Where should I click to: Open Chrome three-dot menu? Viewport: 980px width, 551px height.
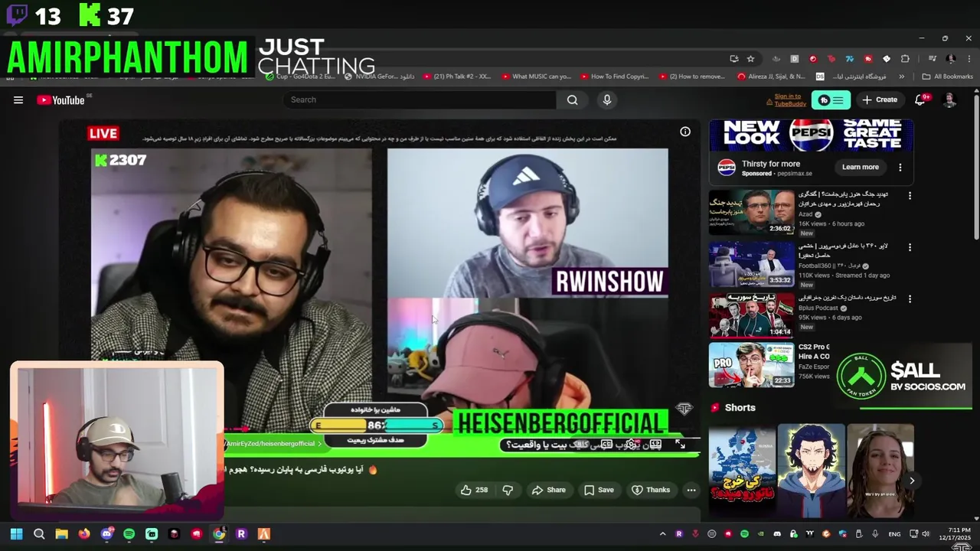968,59
